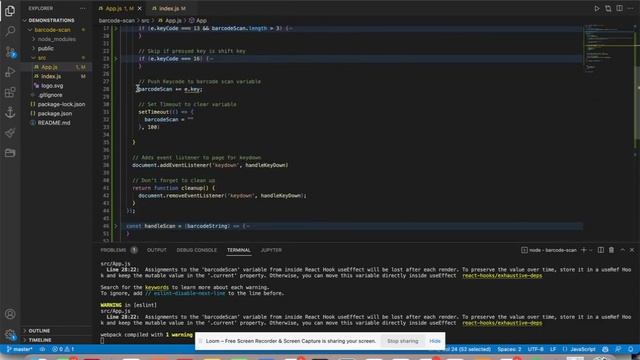Expand the node_modules folder
The width and height of the screenshot is (640, 360).
(x=56, y=39)
